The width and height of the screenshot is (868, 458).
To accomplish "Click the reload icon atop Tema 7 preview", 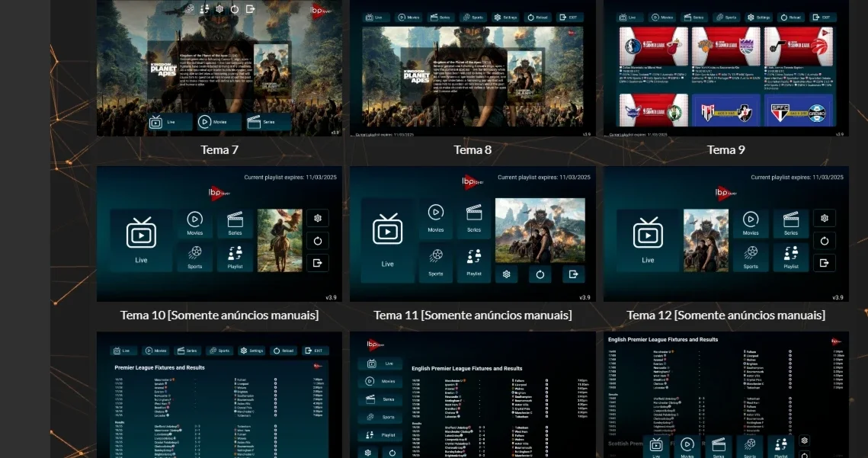I will click(235, 9).
